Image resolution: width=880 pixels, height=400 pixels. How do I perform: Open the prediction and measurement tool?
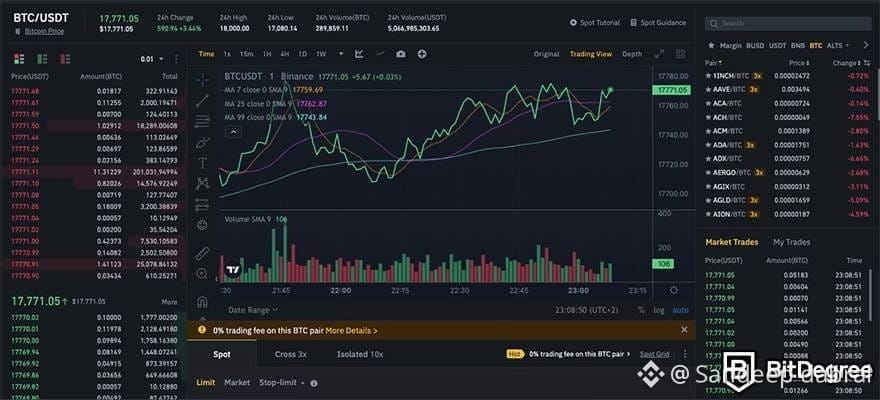(203, 205)
